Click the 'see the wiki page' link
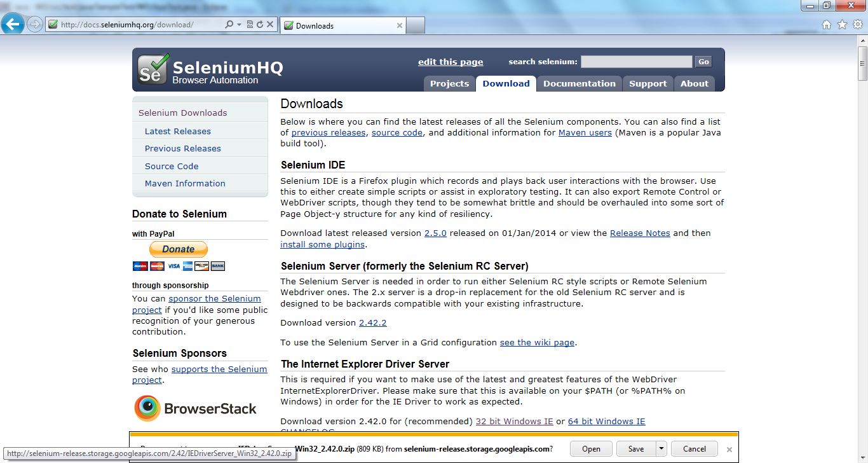Image resolution: width=868 pixels, height=463 pixels. coord(538,342)
